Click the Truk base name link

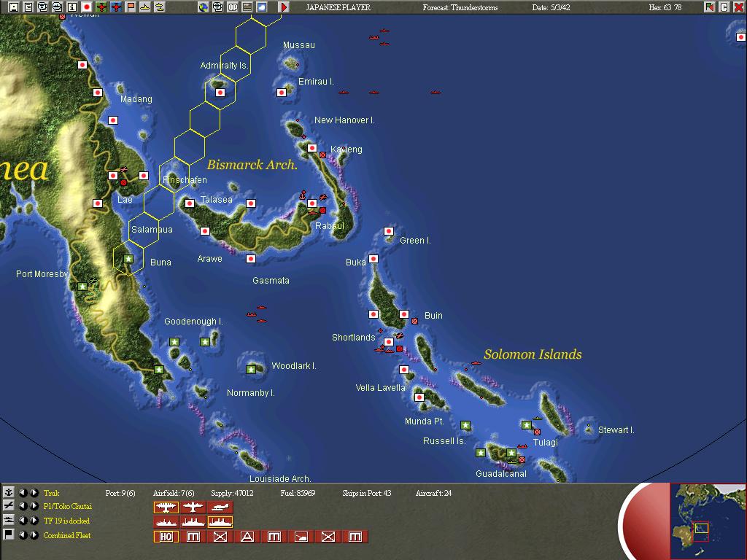pyautogui.click(x=50, y=493)
